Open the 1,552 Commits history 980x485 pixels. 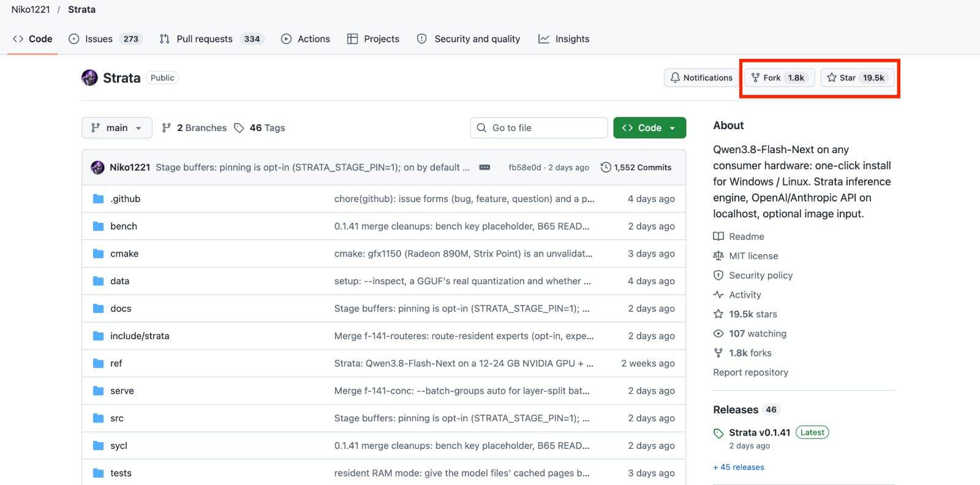click(x=636, y=167)
